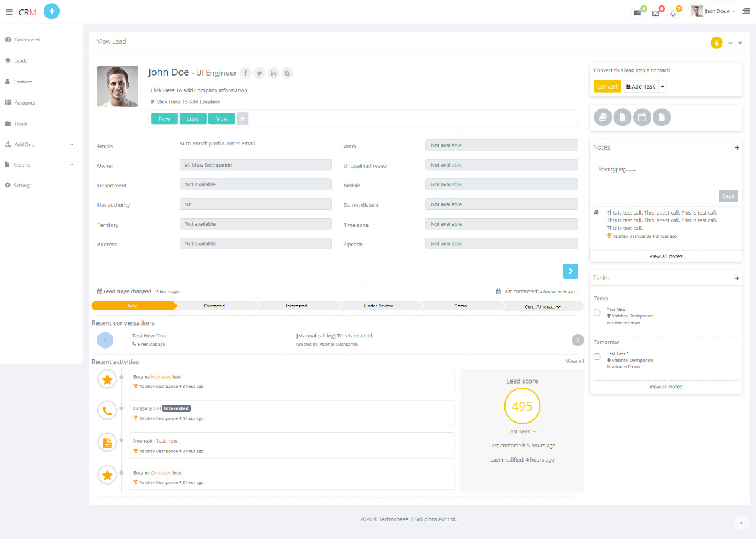Viewport: 756px width, 539px height.
Task: Click the blue next arrow button
Action: tap(571, 271)
